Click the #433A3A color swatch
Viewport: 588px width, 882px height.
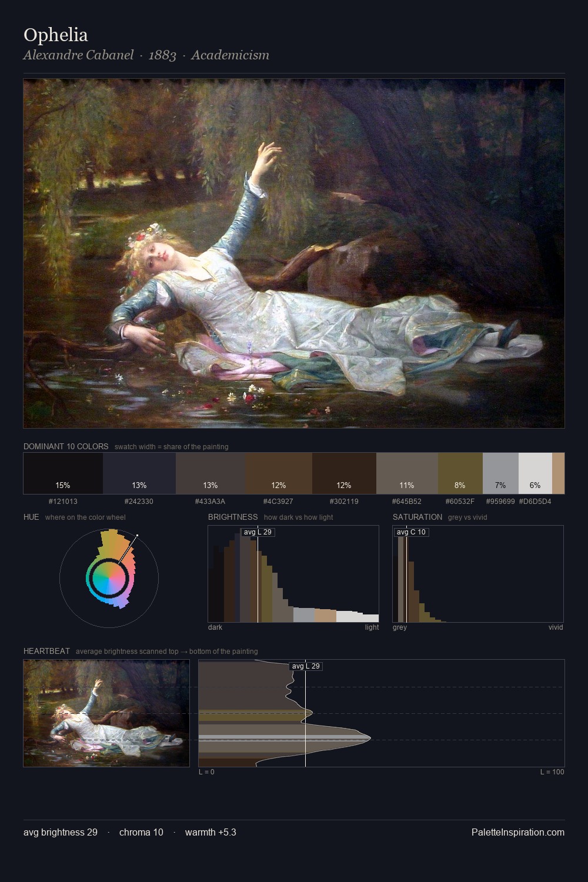tap(211, 473)
